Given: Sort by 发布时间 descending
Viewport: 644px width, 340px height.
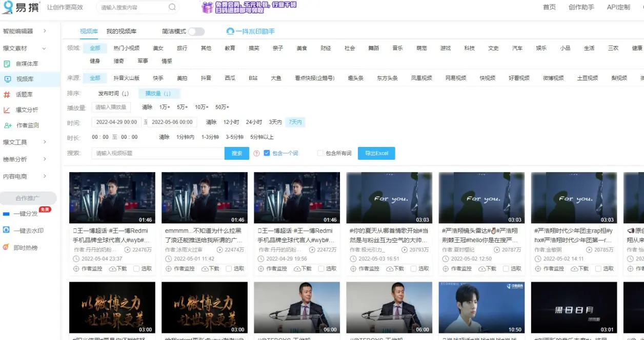Looking at the screenshot, I should [113, 94].
